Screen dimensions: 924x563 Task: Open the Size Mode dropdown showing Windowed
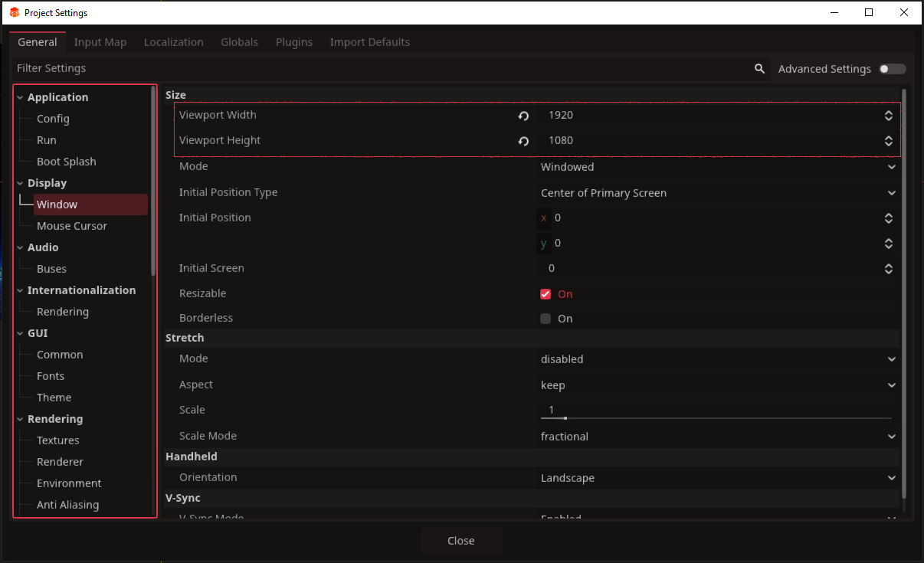(x=718, y=167)
